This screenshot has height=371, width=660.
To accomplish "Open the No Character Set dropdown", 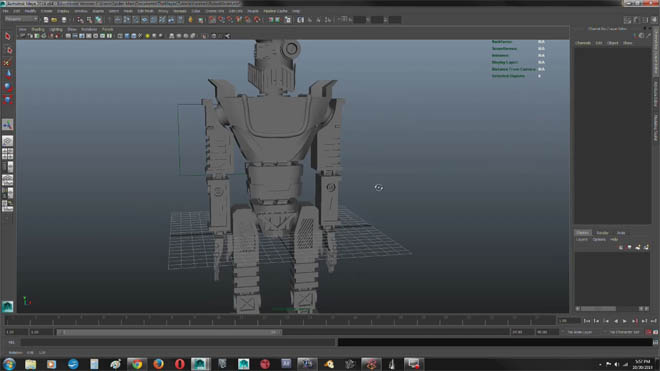I will 625,332.
